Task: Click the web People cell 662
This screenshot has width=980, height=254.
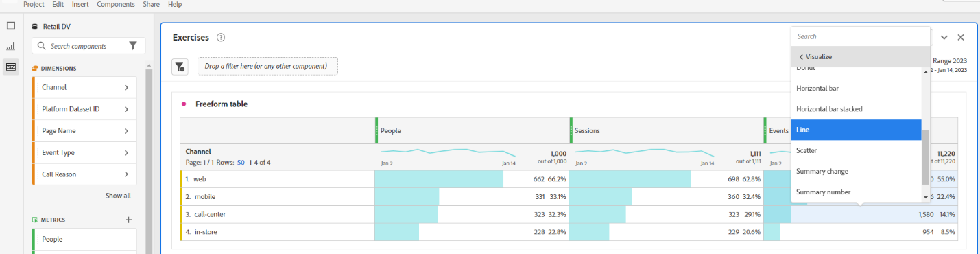Action: (472, 179)
